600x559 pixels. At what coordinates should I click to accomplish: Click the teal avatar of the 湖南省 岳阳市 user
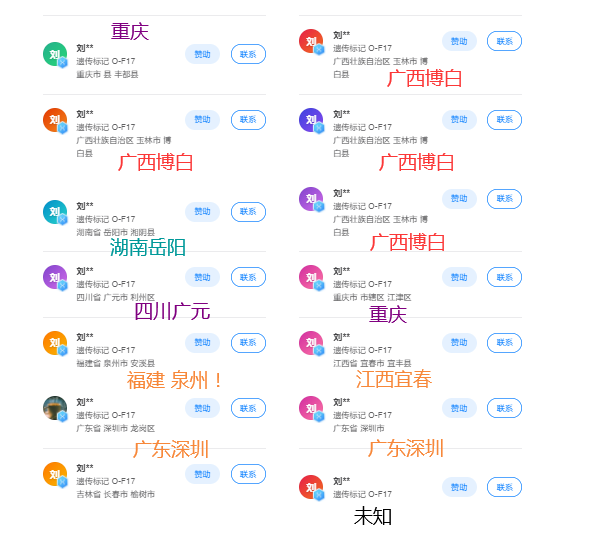pyautogui.click(x=55, y=212)
